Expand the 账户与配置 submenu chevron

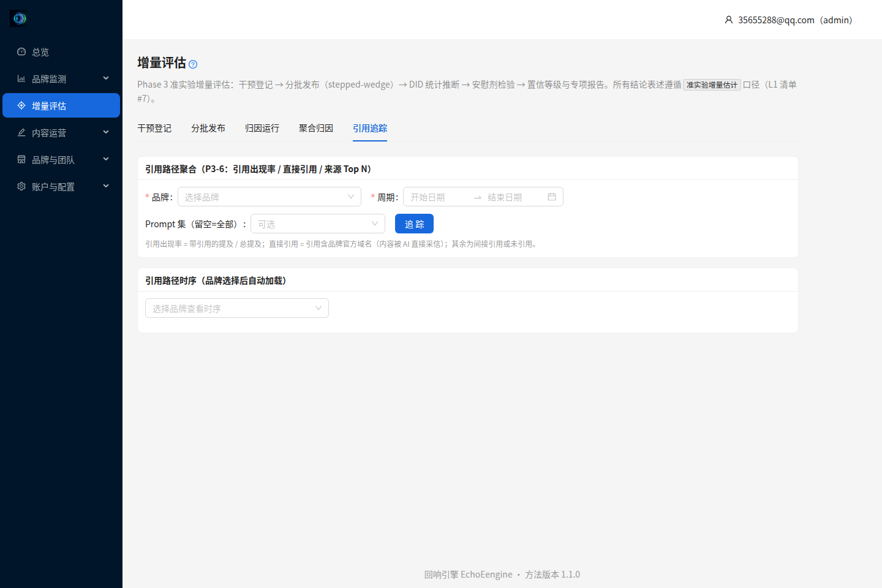106,186
